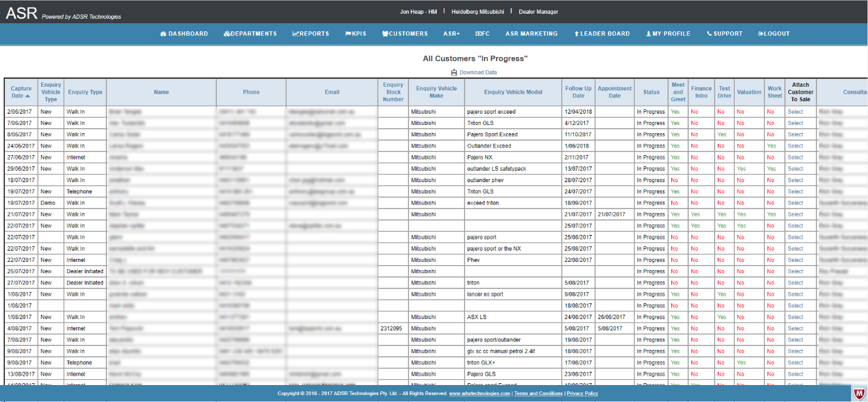Open the Leader Board page
868x402 pixels.
(602, 34)
